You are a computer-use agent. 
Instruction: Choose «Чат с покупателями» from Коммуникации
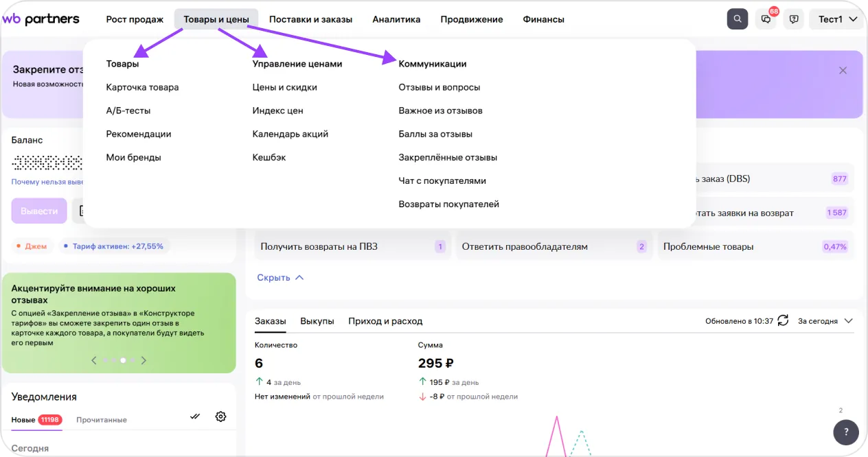442,180
